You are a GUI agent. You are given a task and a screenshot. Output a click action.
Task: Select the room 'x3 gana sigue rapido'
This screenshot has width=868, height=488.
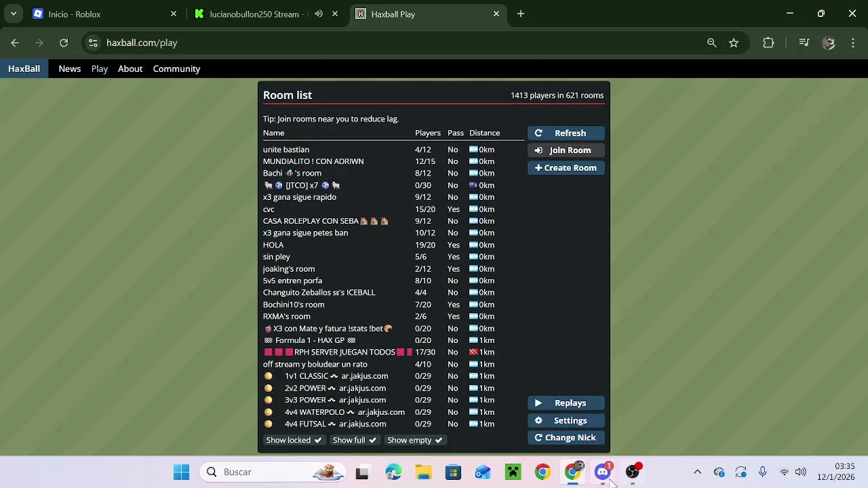(x=393, y=197)
